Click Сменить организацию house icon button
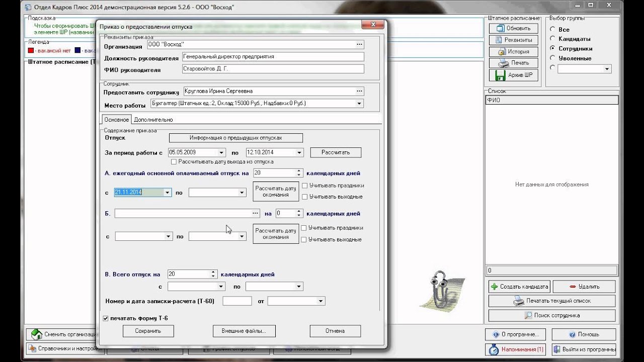Viewport: 644px width, 362px height. click(x=61, y=334)
